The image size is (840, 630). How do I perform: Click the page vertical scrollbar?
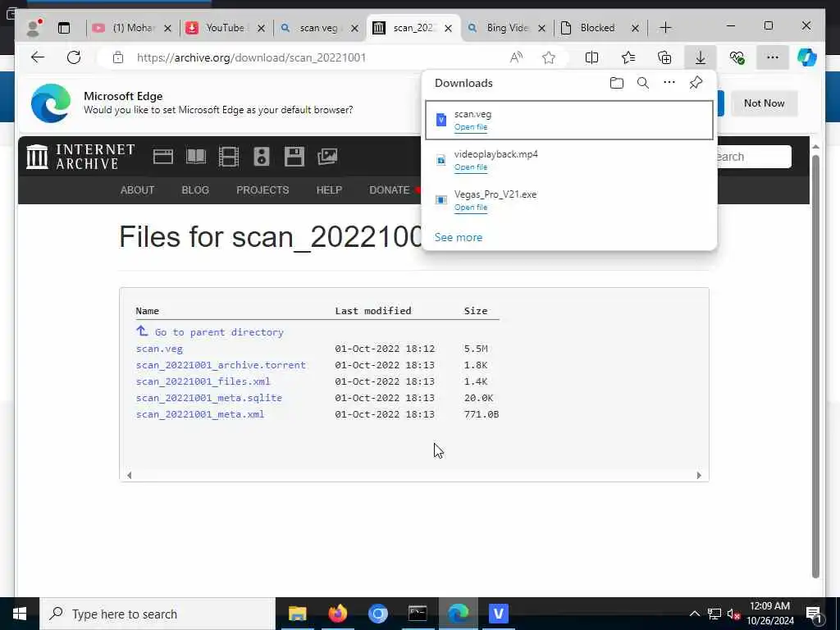pyautogui.click(x=815, y=367)
